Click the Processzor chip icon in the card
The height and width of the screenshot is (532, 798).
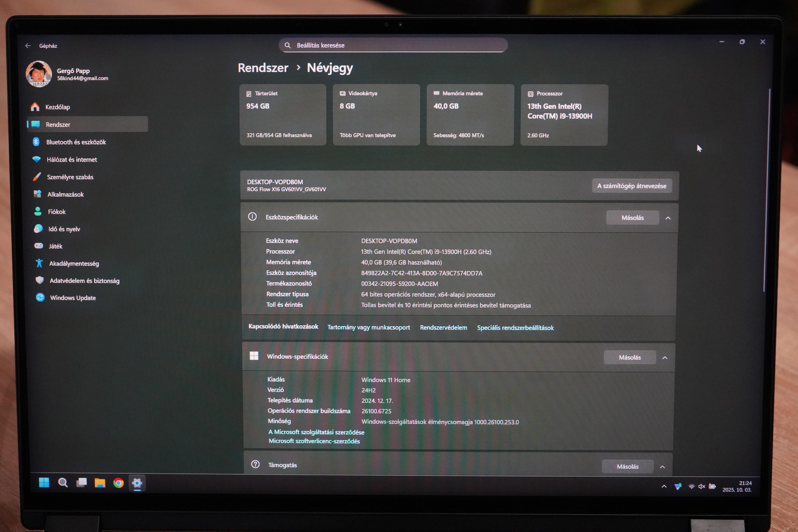(x=531, y=94)
